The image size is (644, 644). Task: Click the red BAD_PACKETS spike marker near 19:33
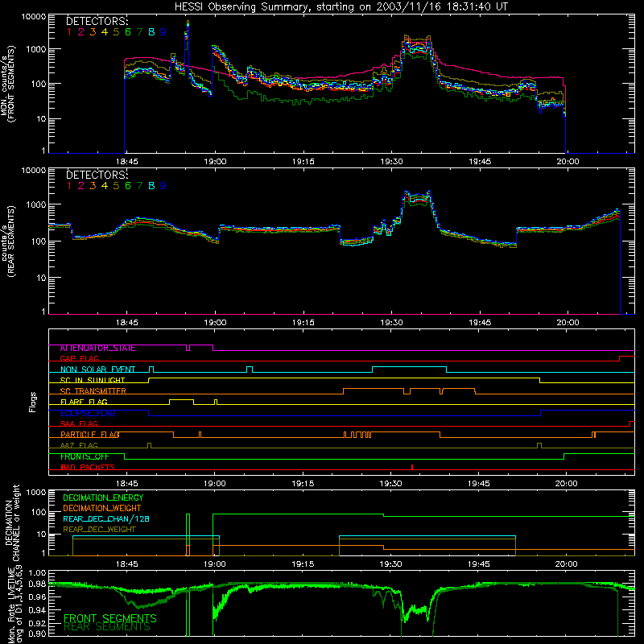412,467
